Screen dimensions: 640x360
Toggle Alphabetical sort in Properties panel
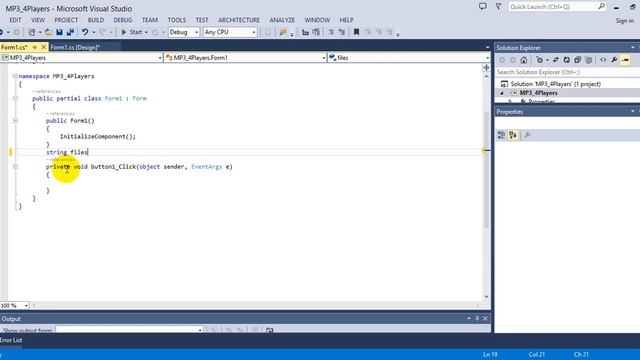(x=513, y=135)
